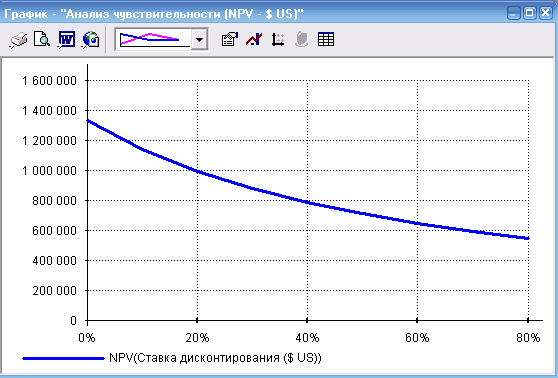
Task: Maximize the chart window
Action: 530,14
